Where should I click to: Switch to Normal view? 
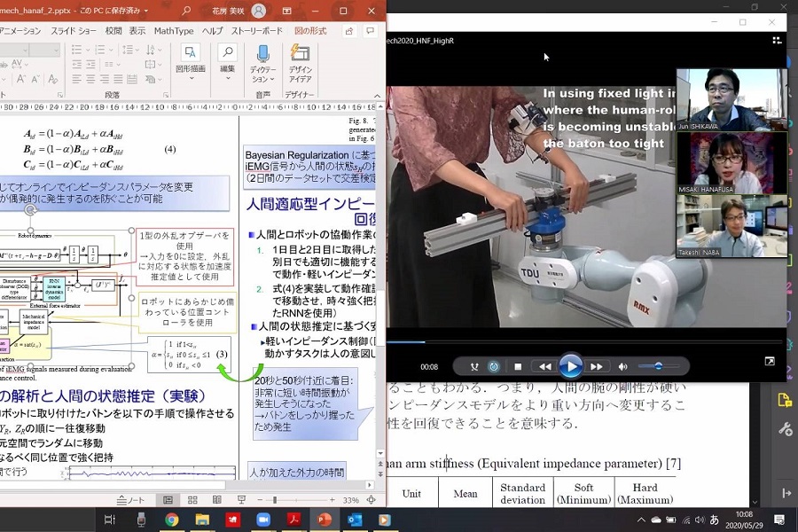pyautogui.click(x=168, y=500)
